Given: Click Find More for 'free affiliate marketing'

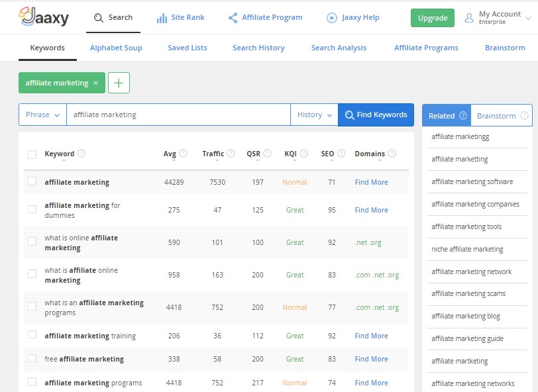Looking at the screenshot, I should click(371, 359).
